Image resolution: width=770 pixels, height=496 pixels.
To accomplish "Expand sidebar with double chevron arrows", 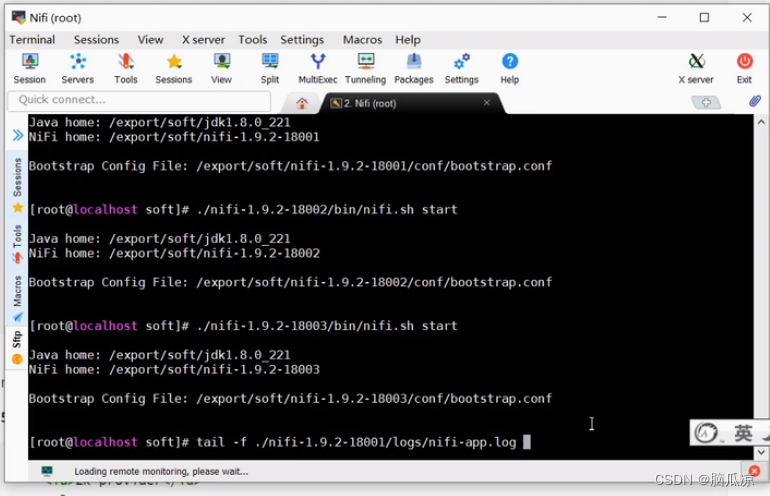I will point(18,135).
